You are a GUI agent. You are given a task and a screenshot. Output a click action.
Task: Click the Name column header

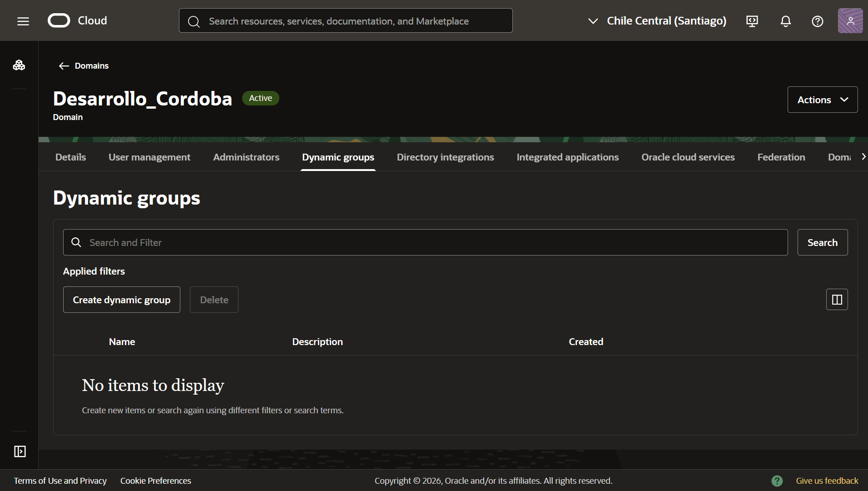point(122,342)
